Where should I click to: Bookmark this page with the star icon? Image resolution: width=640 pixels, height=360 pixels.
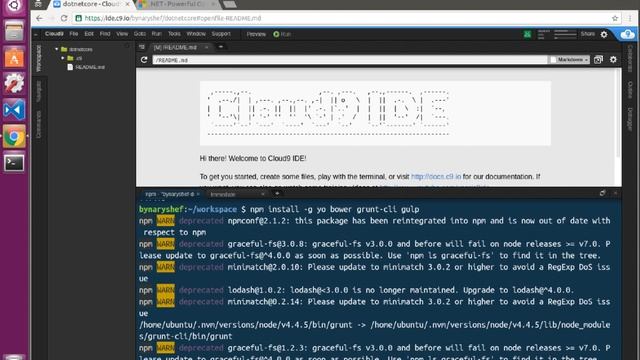point(615,18)
